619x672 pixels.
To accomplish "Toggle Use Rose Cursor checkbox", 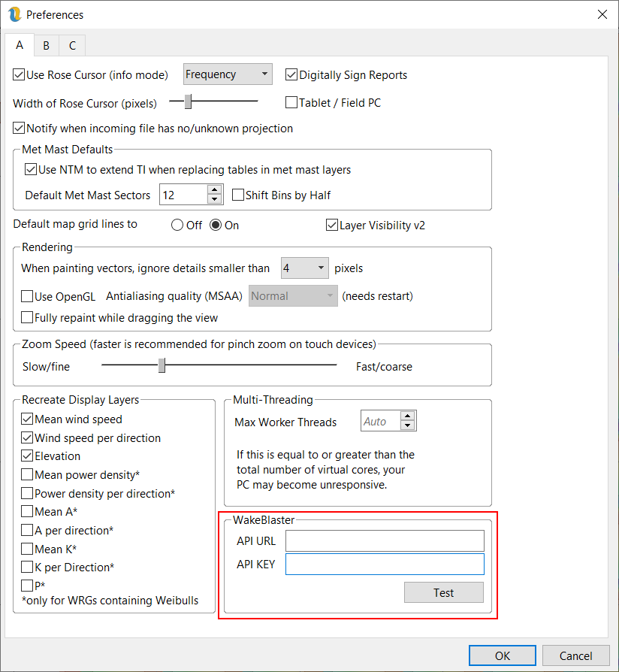I will tap(20, 74).
